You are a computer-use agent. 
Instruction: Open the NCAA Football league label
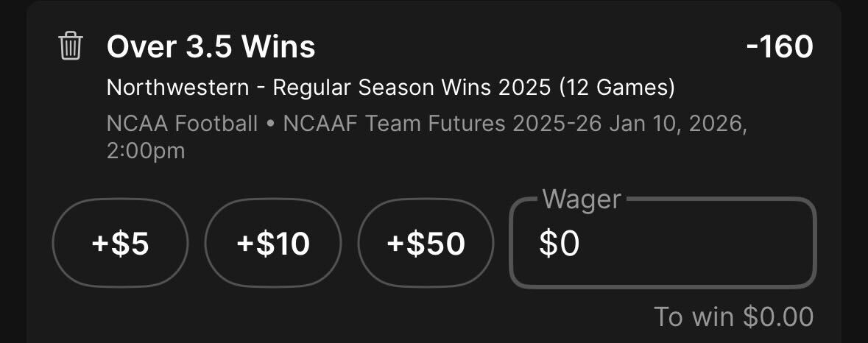tap(182, 124)
